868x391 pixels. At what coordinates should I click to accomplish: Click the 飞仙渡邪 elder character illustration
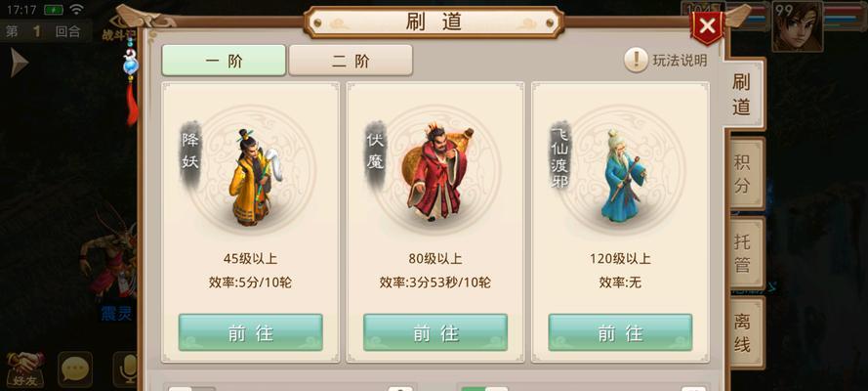[623, 175]
